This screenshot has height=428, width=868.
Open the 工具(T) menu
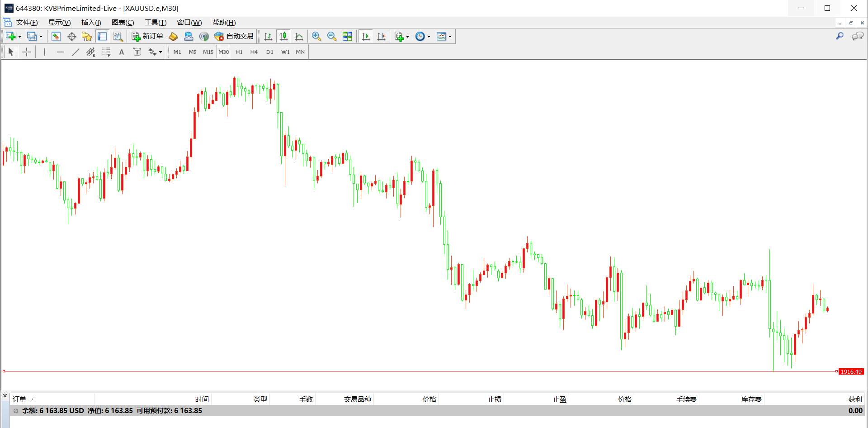coord(156,23)
